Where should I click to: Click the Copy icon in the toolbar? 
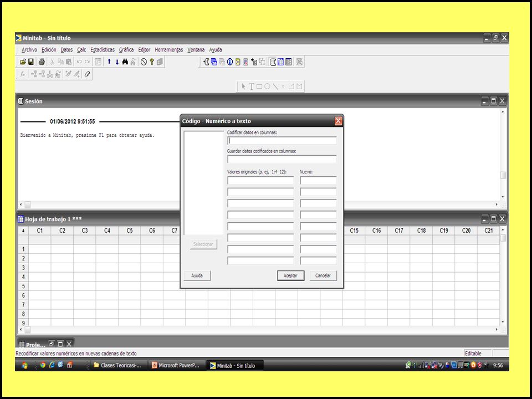[60, 62]
